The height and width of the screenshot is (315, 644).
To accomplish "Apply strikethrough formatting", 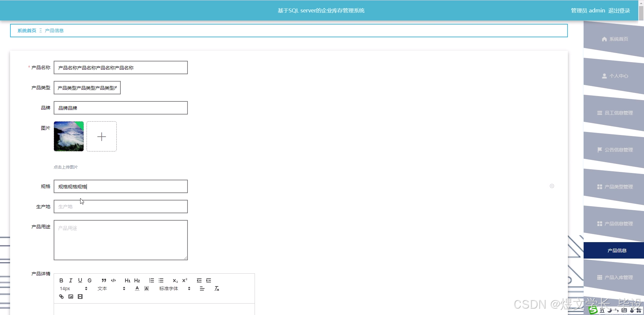I will point(90,280).
